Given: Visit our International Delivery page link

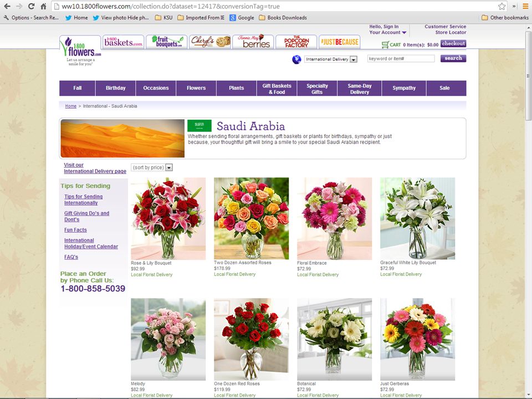Looking at the screenshot, I should pos(95,168).
